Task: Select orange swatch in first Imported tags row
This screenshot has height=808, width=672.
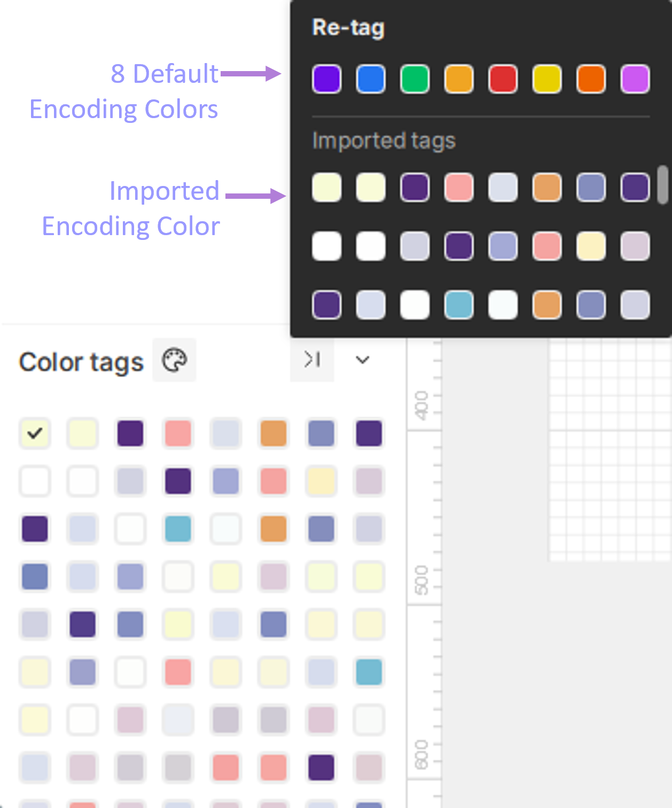Action: coord(547,188)
